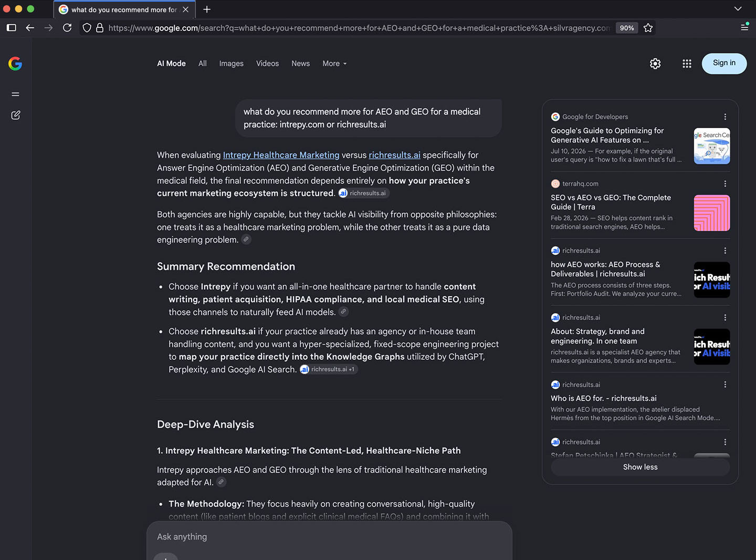
Task: List all open tabs via chevron
Action: (738, 9)
